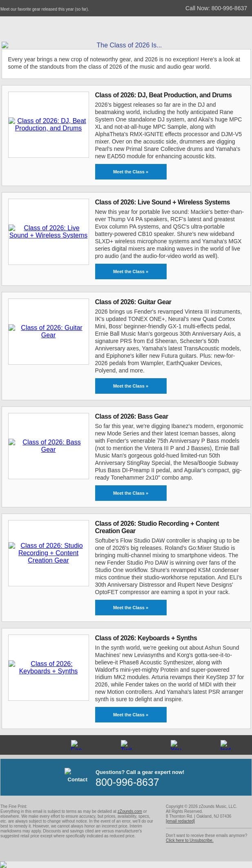The image size is (252, 868).
Task: Open 'The Class of 2026 Is...' heading link
Action: pos(129,45)
